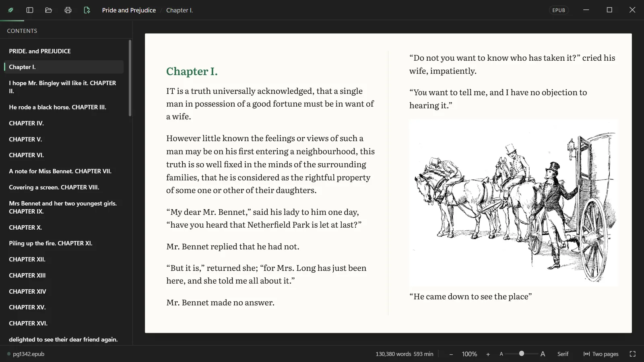Toggle the Two pages layout
Viewport: 644px width, 362px height.
(601, 354)
